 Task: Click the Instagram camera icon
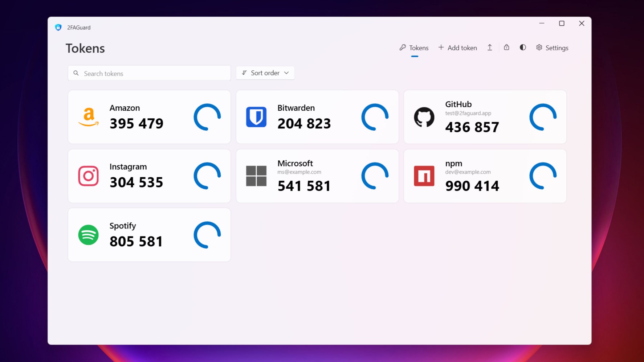pyautogui.click(x=88, y=176)
